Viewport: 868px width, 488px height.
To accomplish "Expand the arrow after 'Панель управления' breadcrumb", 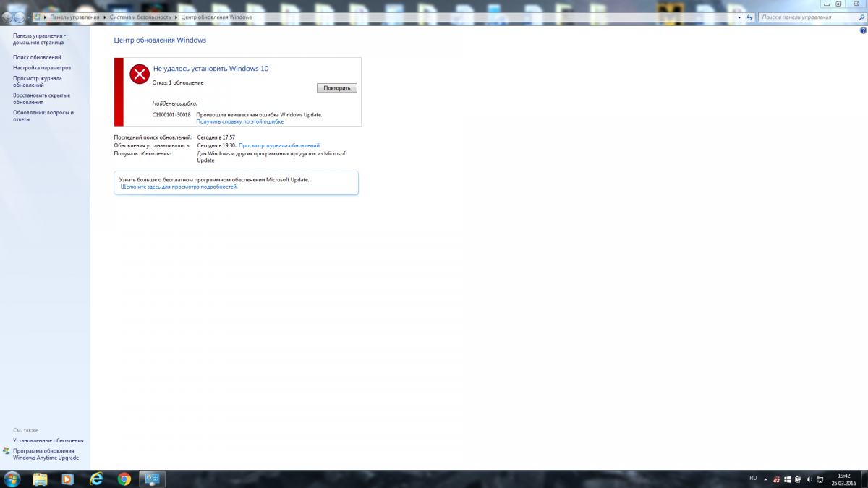I will coord(105,17).
